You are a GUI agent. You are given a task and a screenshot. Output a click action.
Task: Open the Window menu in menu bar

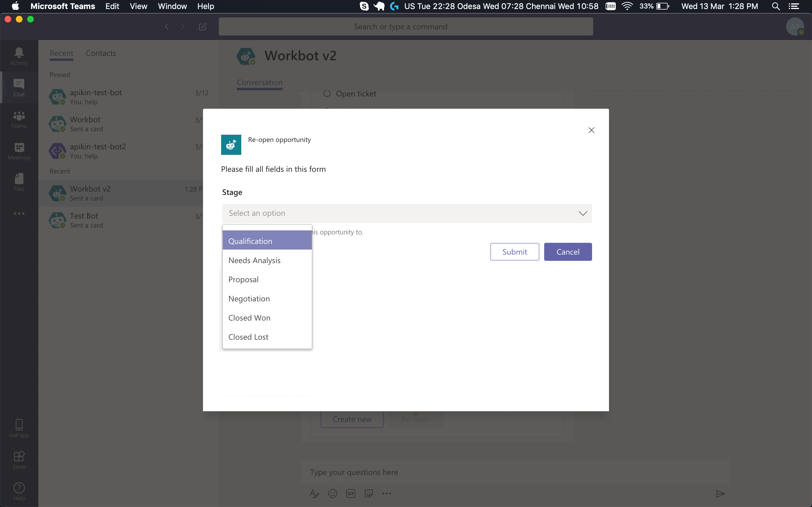click(x=172, y=6)
